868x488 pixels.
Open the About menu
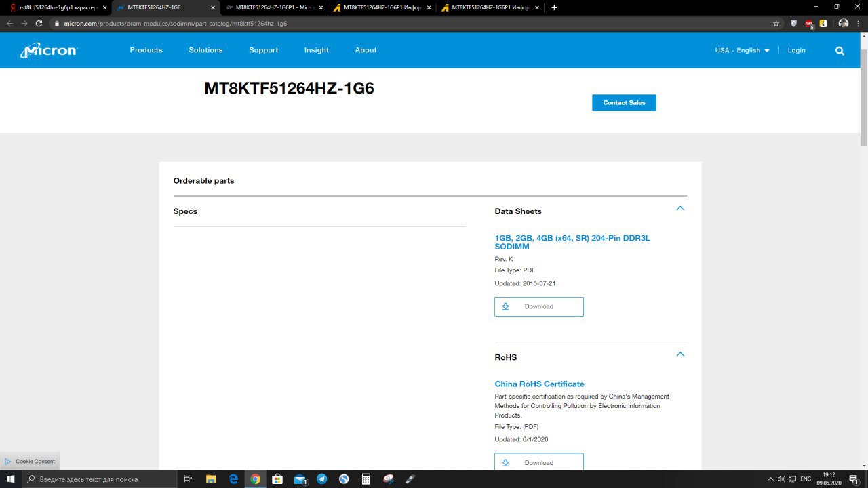click(366, 50)
